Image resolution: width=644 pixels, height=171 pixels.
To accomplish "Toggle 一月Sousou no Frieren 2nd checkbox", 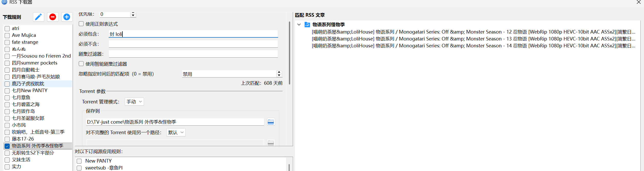I will tap(7, 56).
